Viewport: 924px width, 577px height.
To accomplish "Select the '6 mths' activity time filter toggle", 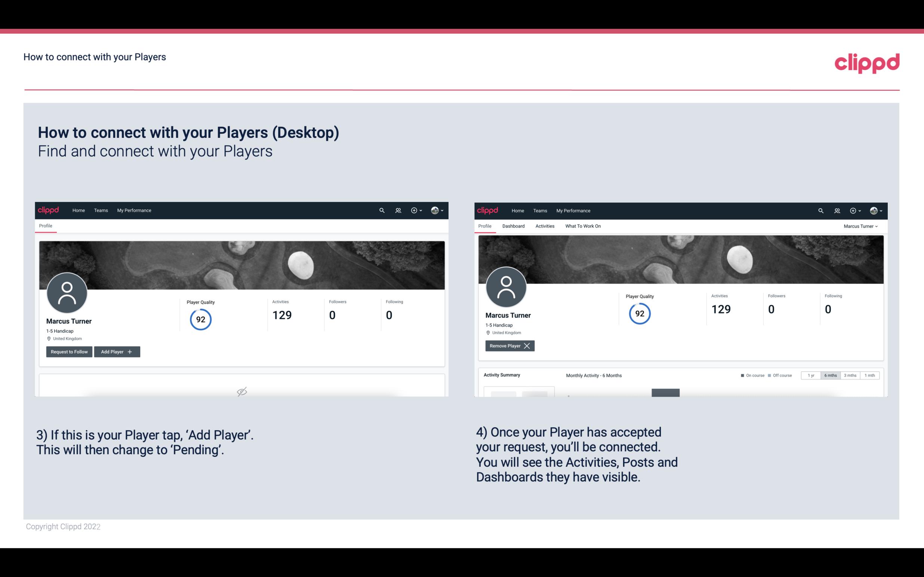I will [830, 376].
